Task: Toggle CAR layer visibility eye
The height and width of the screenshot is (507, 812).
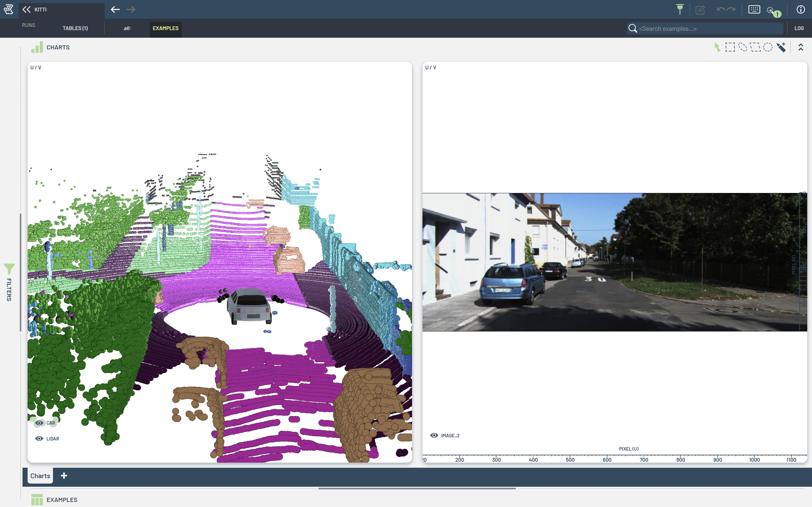Action: click(x=39, y=423)
